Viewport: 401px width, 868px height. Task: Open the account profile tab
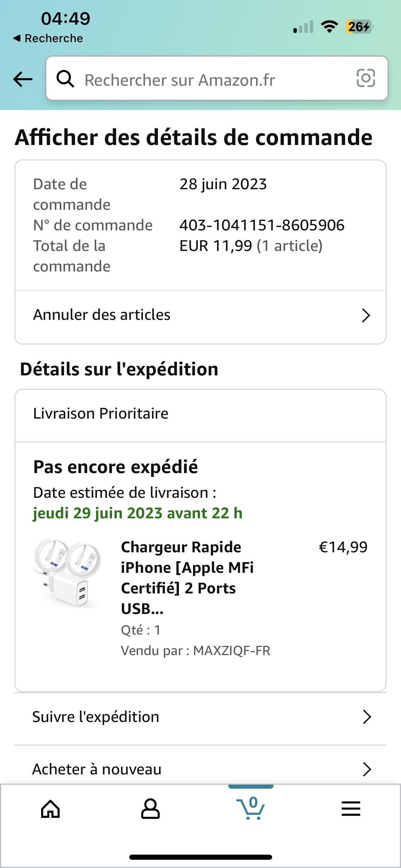click(x=150, y=809)
